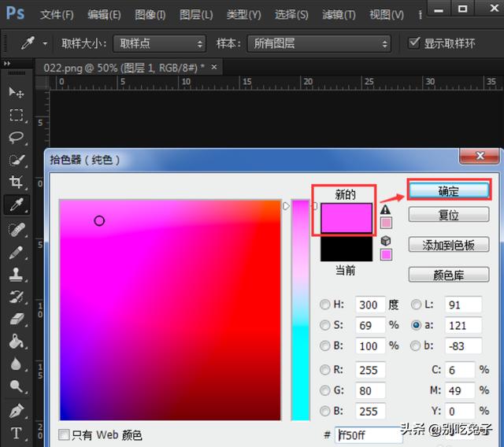Screen dimensions: 504x447
Task: Click the new magenta color swatch
Action: tap(346, 218)
